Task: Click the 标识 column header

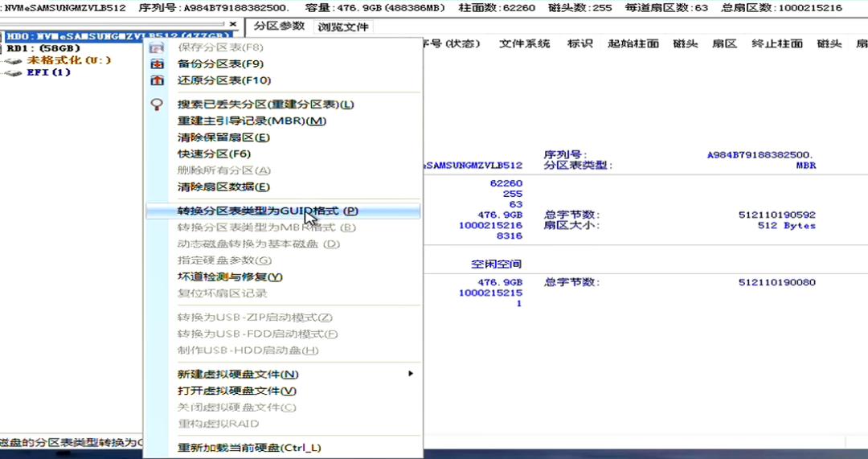Action: (x=580, y=43)
